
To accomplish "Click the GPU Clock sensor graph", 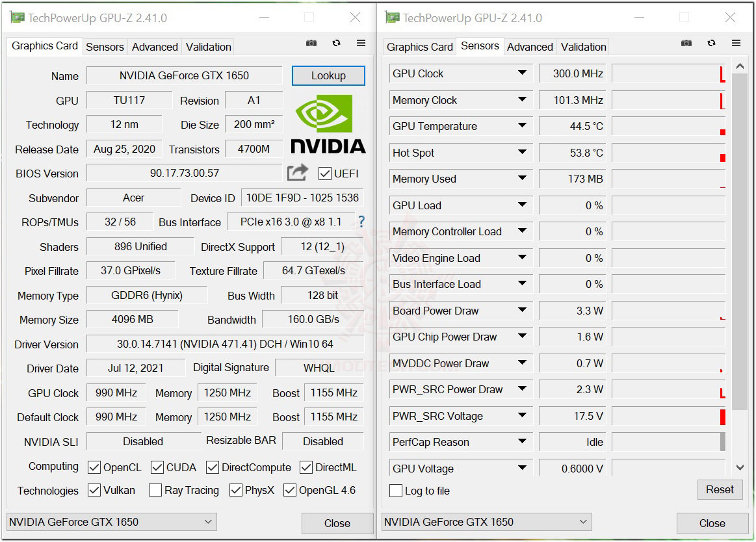I will 669,73.
